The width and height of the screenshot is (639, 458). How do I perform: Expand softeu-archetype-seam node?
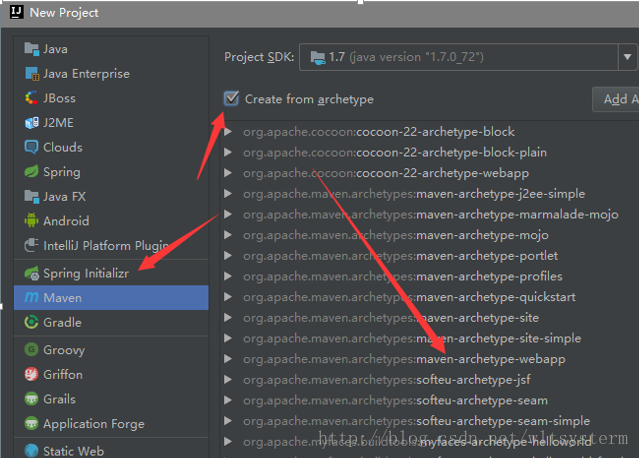pyautogui.click(x=228, y=400)
